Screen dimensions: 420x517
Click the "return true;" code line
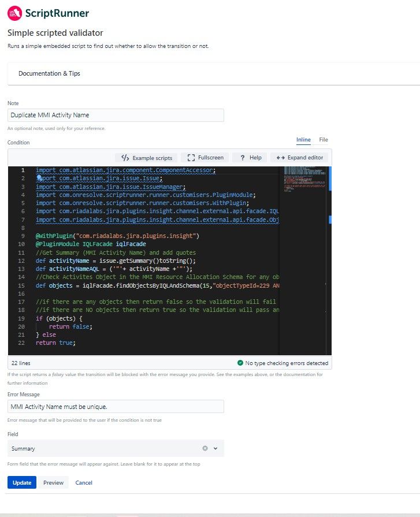55,343
